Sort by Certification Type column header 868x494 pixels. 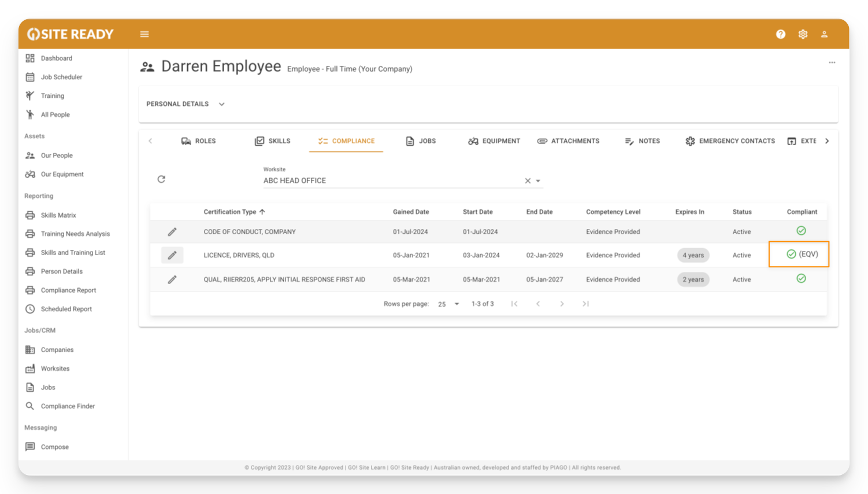pyautogui.click(x=230, y=212)
